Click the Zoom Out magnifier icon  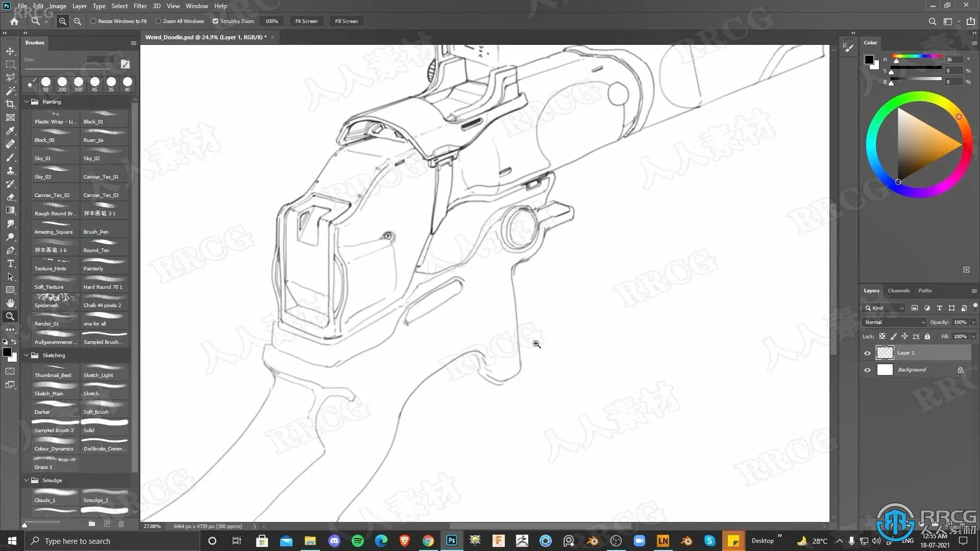78,21
